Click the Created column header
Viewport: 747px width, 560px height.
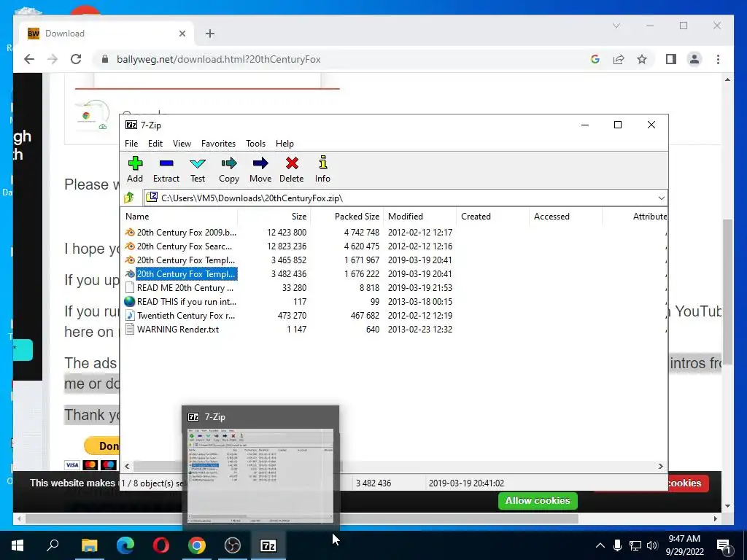pos(492,216)
